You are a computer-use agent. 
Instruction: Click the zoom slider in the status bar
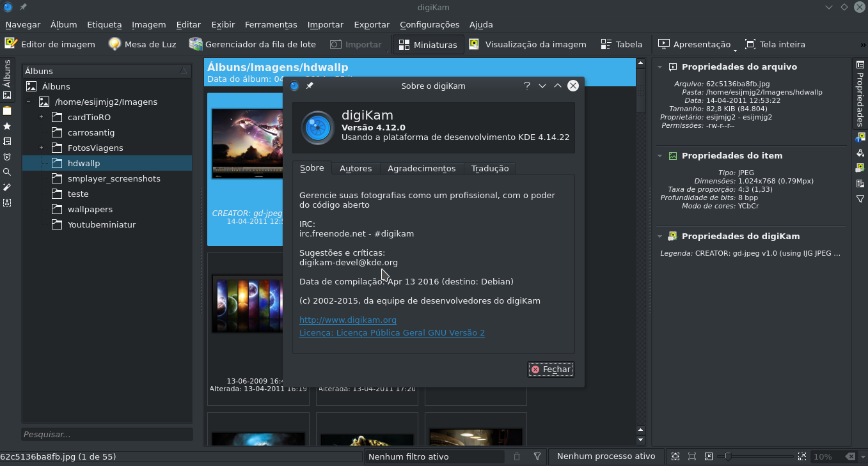point(727,456)
